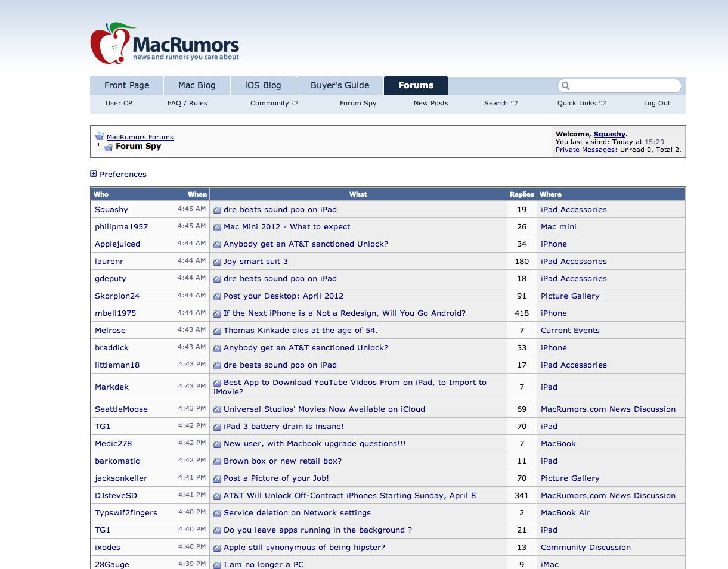This screenshot has height=569, width=728.
Task: Open Squashy's profile link in the welcome box
Action: point(609,134)
